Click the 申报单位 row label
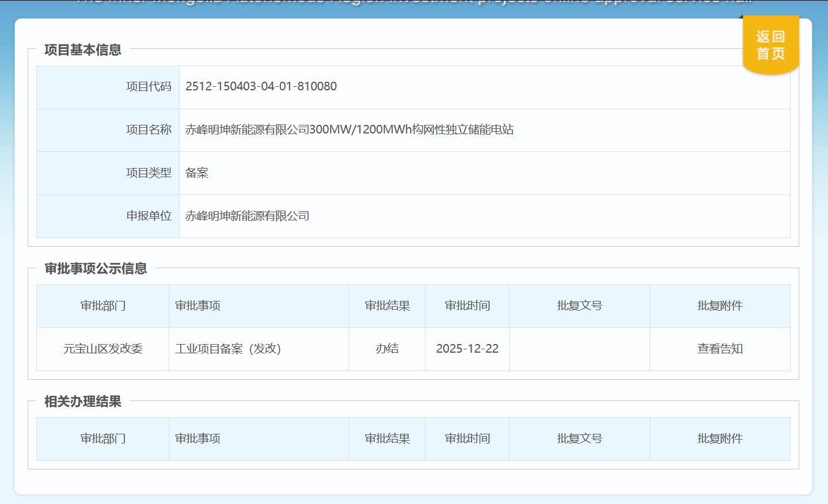This screenshot has height=504, width=828. pyautogui.click(x=149, y=216)
